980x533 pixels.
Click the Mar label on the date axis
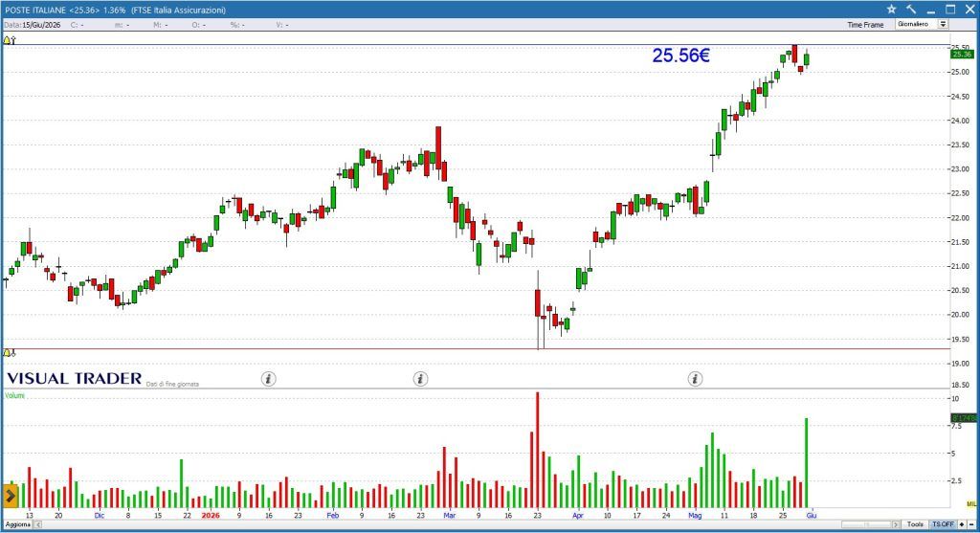click(x=450, y=516)
